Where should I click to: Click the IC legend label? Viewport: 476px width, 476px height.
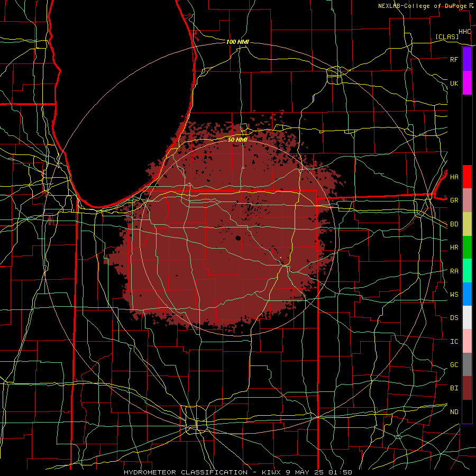pyautogui.click(x=454, y=342)
